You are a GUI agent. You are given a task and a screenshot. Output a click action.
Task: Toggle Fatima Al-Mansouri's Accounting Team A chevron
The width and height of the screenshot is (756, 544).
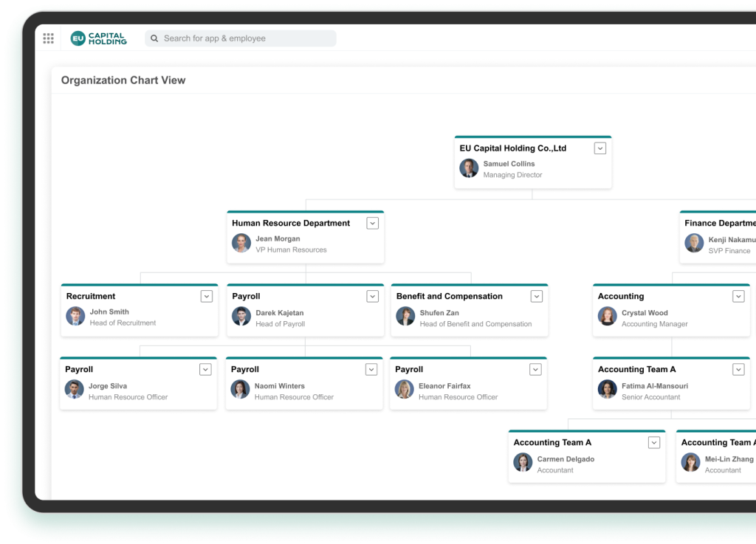tap(738, 370)
